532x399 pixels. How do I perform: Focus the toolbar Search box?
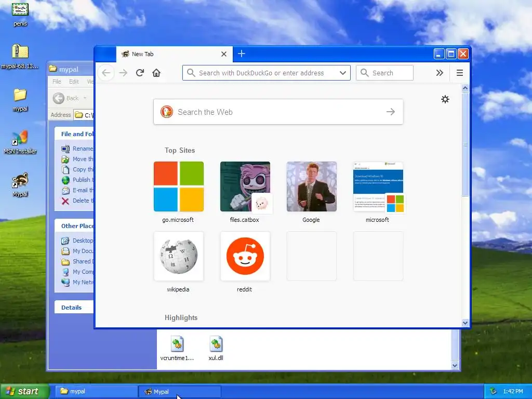pos(384,73)
